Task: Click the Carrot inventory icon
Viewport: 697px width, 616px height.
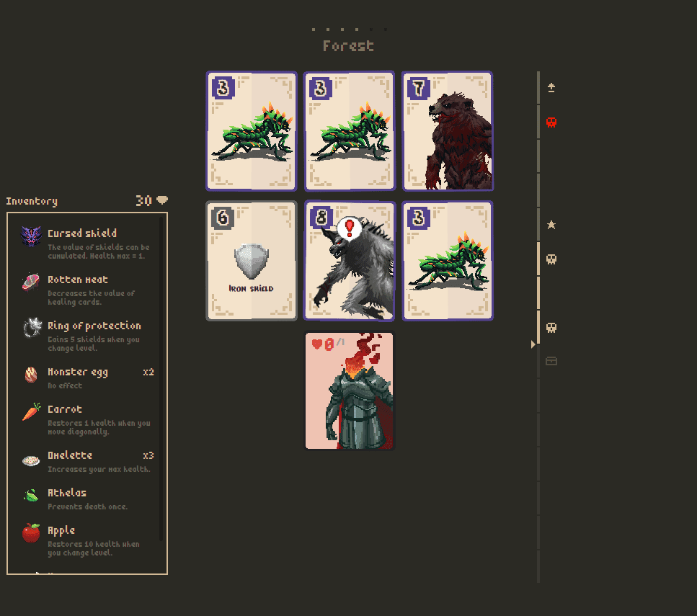Action: click(x=31, y=412)
